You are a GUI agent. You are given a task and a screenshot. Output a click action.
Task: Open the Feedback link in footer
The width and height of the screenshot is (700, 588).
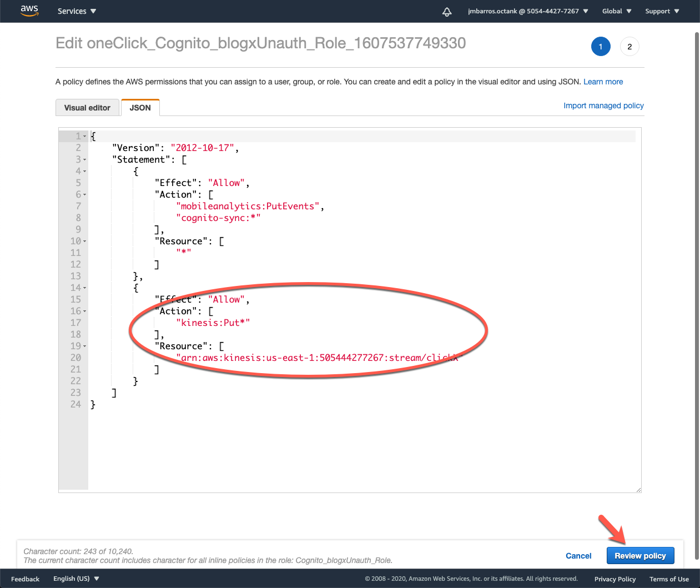click(25, 579)
